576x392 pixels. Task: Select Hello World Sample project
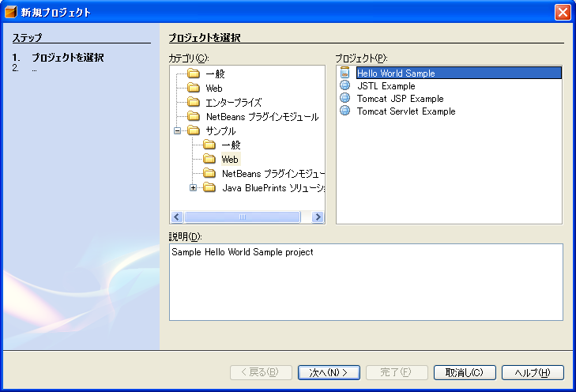click(x=459, y=73)
